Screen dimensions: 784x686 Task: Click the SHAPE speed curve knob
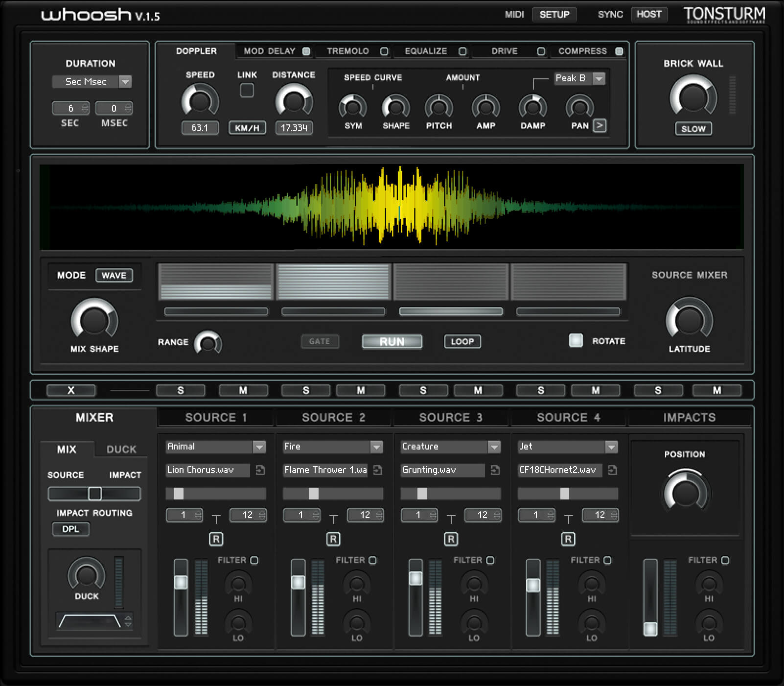coord(396,107)
